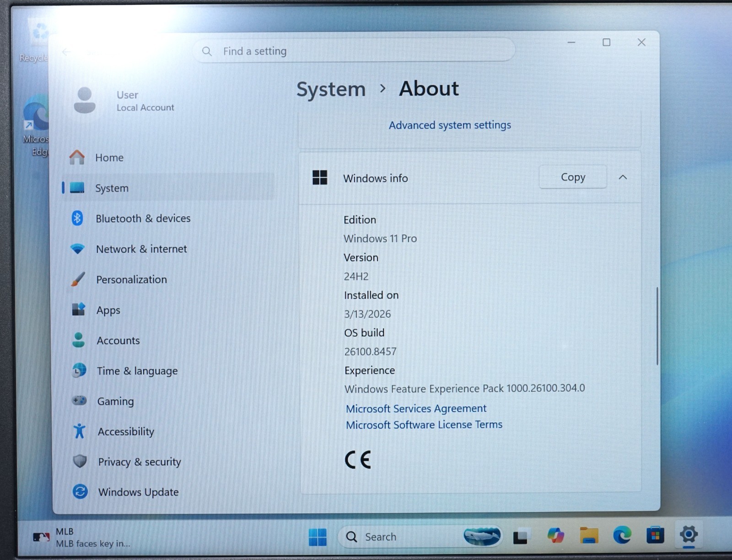This screenshot has width=732, height=560.
Task: Click the vertical scrollbar in About page
Action: 657,326
